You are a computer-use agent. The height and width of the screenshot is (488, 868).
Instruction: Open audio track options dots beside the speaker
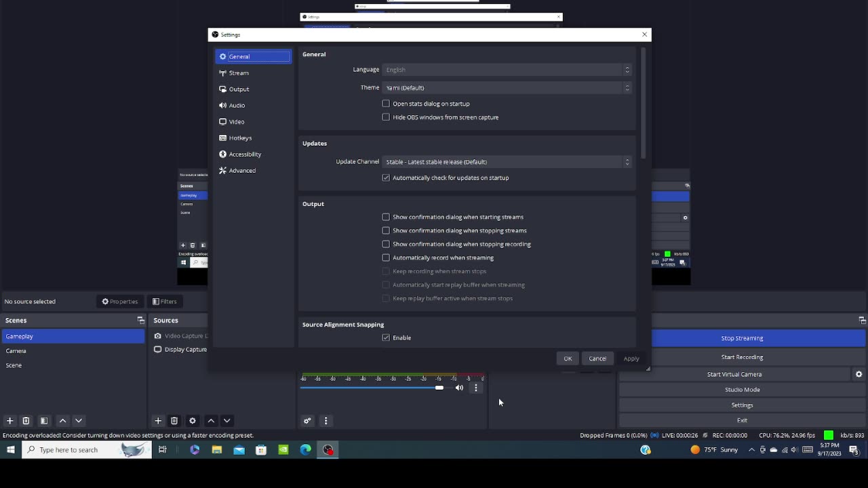click(476, 388)
